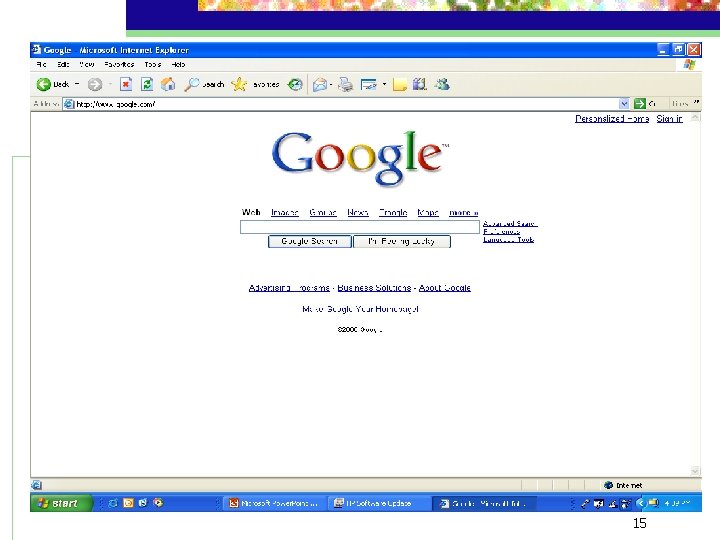This screenshot has width=720, height=540.
Task: Click the Sign in link
Action: click(669, 118)
